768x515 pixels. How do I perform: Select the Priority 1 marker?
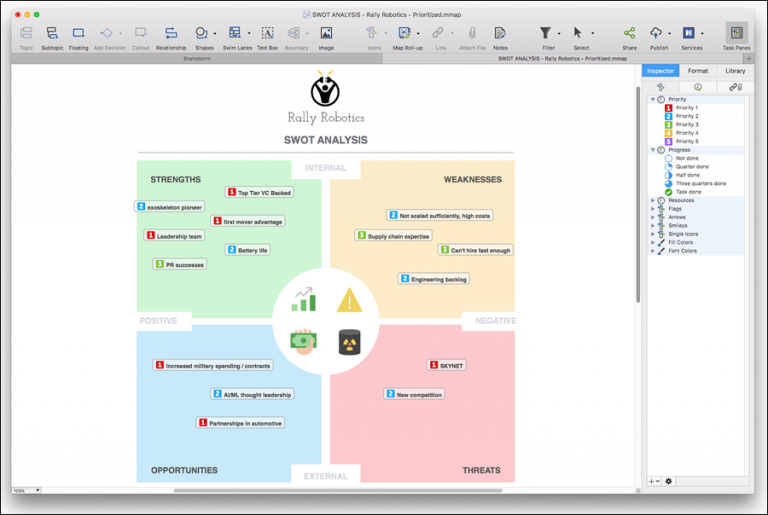click(x=681, y=108)
